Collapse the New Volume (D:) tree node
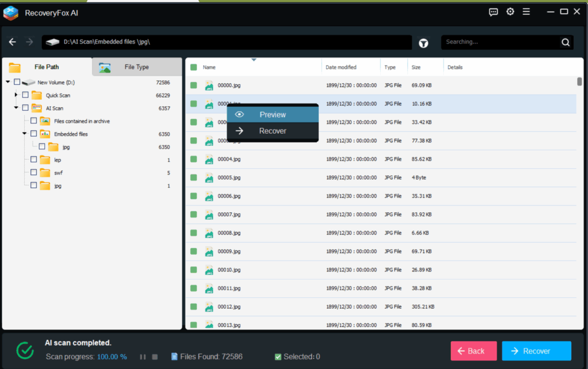 [x=8, y=83]
